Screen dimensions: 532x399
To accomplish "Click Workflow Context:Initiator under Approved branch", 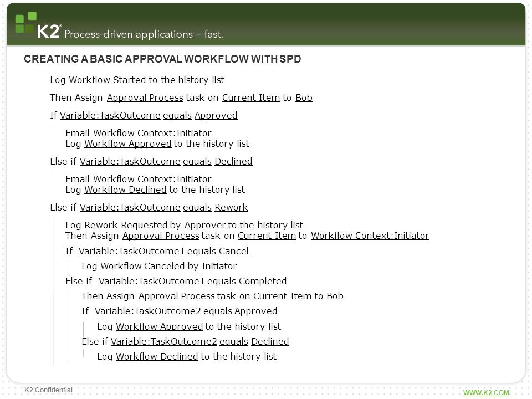I will [152, 133].
